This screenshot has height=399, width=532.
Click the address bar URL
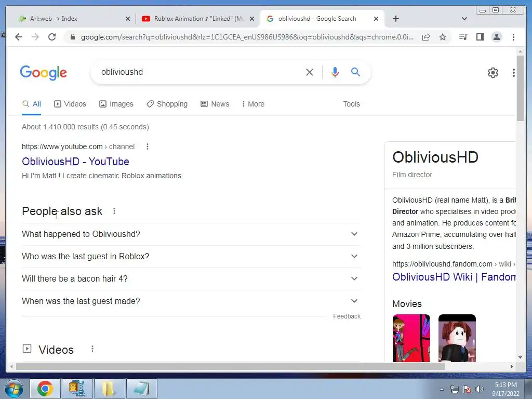coord(247,37)
